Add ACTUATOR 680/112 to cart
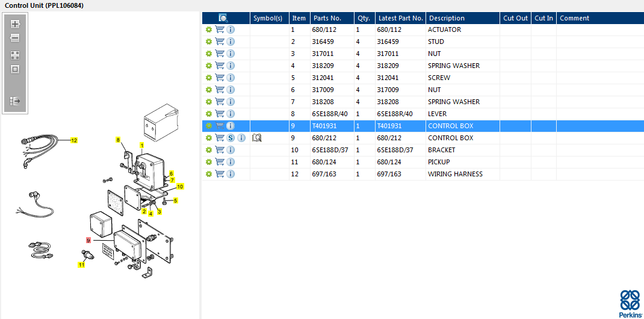The height and width of the screenshot is (319, 644). pos(220,29)
